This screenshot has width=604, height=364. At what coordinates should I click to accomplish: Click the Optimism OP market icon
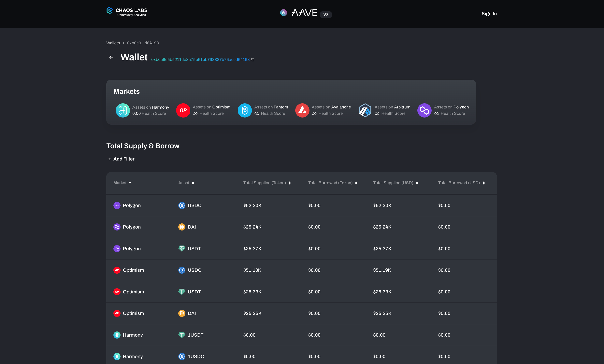(183, 110)
